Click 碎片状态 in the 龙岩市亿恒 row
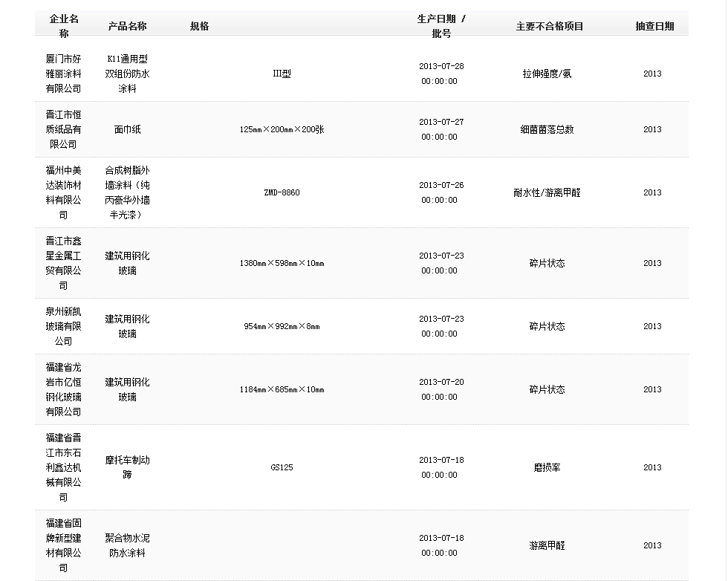The width and height of the screenshot is (728, 581). pyautogui.click(x=547, y=389)
